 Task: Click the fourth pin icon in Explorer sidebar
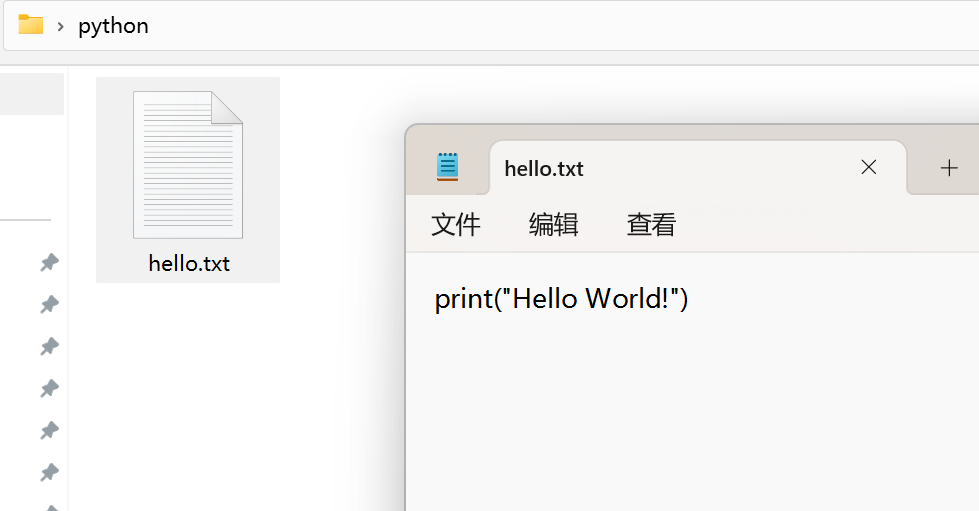click(49, 389)
